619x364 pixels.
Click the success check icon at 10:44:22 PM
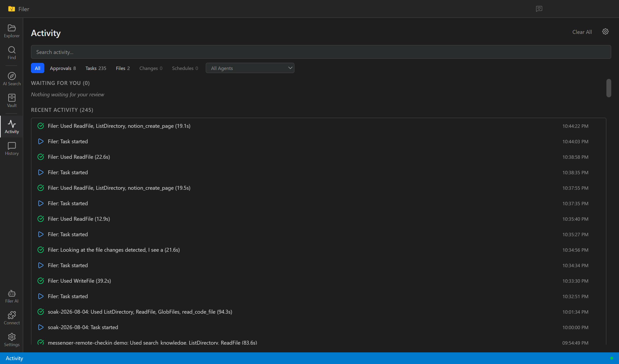(41, 126)
